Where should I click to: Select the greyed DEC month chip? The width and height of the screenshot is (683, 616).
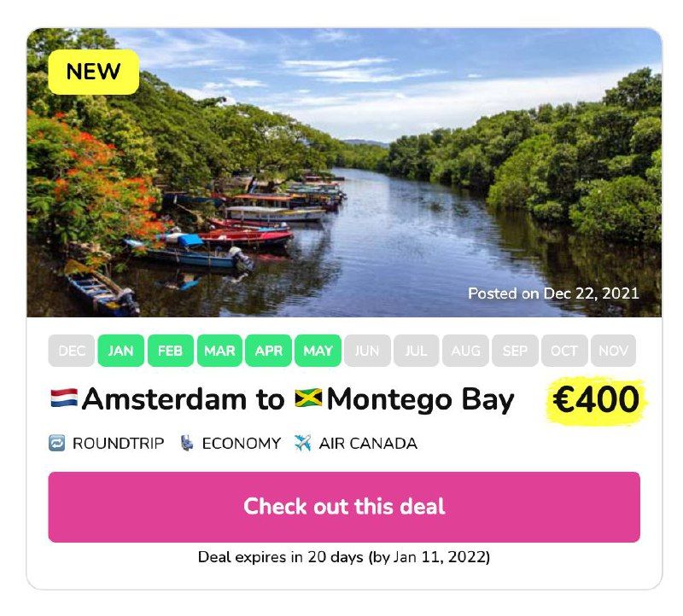[72, 351]
